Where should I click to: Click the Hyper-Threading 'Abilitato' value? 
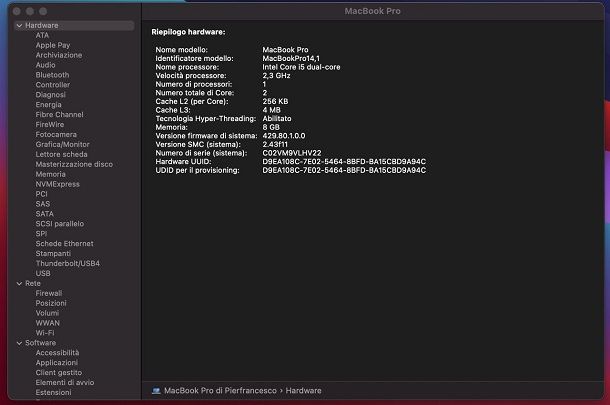tap(277, 119)
